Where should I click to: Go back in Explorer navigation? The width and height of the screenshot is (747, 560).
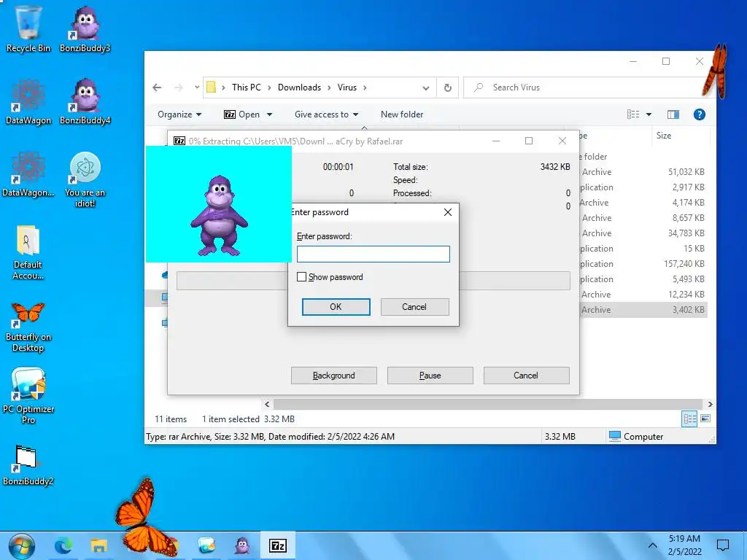(x=157, y=87)
